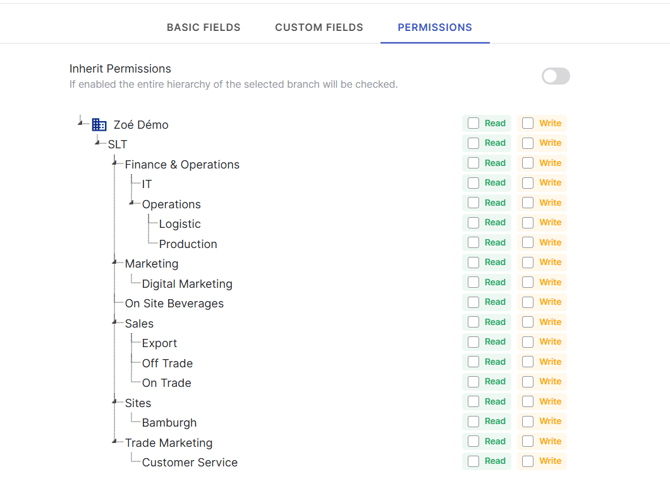Collapse the Marketing branch arrow
This screenshot has width=670, height=491.
116,262
